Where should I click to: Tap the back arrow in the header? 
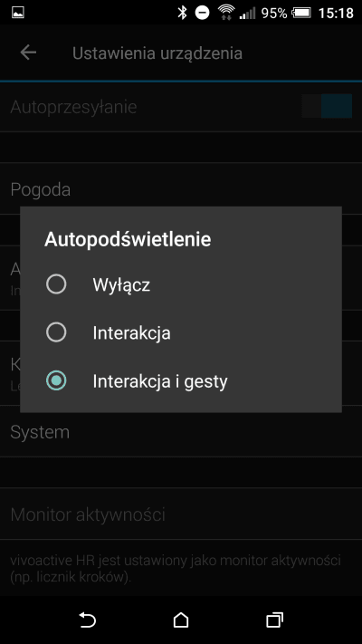coord(28,53)
